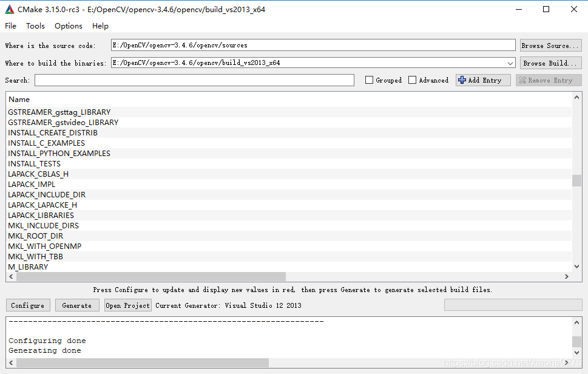Focus the Search input field

(194, 80)
